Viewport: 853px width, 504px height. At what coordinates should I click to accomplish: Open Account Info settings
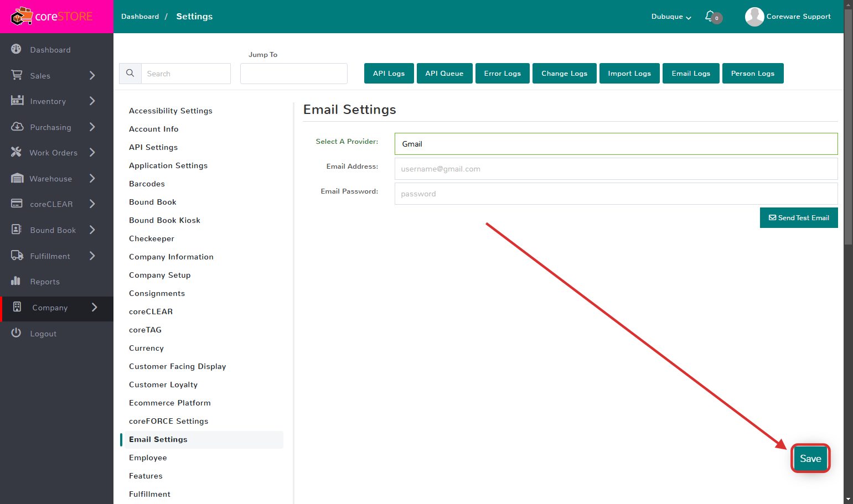tap(154, 129)
